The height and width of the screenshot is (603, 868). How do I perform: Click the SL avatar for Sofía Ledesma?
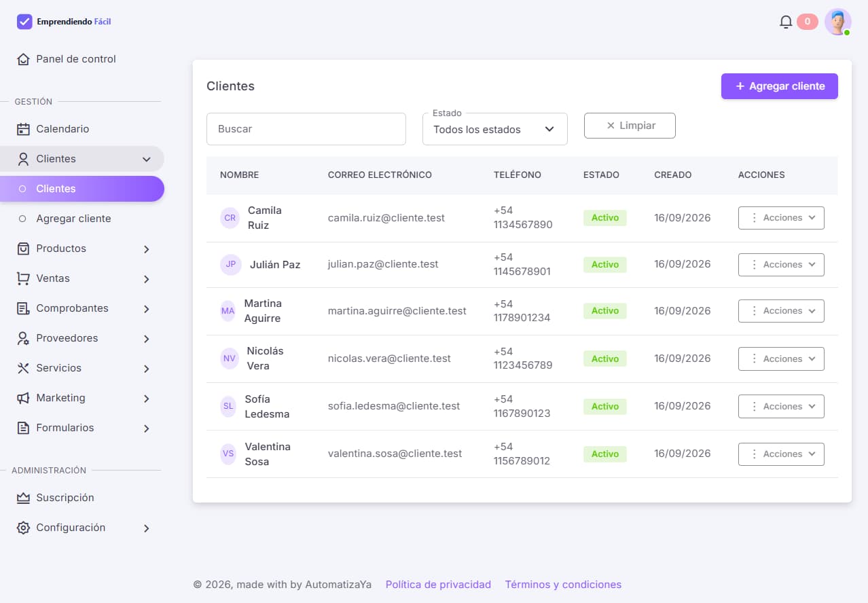click(228, 406)
